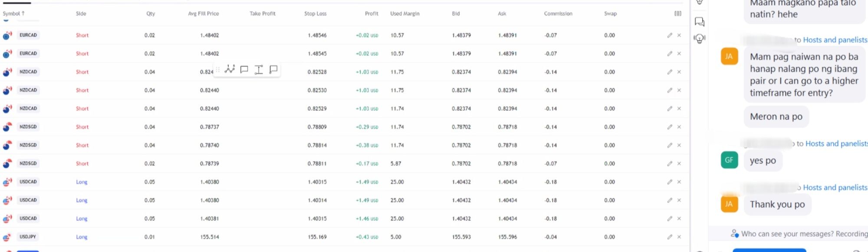Click the green GF avatar in chat
The image size is (868, 252).
click(x=729, y=160)
